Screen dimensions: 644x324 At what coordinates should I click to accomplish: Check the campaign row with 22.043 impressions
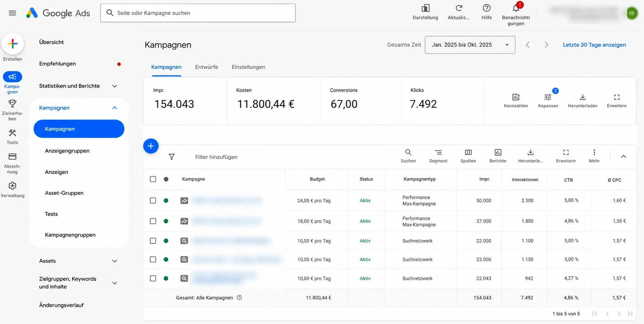[153, 278]
